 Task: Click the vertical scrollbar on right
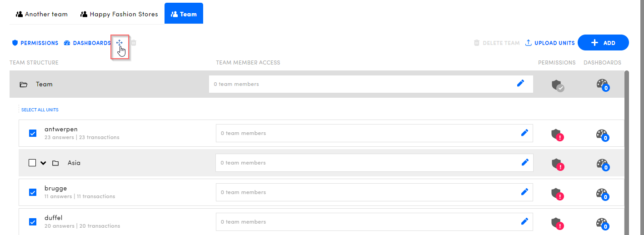coord(627,150)
